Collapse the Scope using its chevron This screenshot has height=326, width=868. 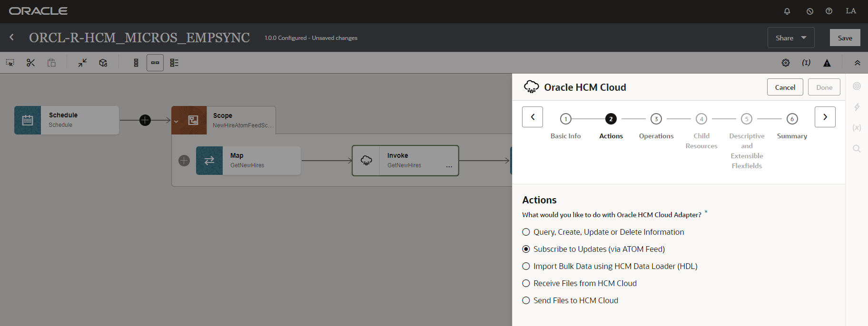pos(176,121)
